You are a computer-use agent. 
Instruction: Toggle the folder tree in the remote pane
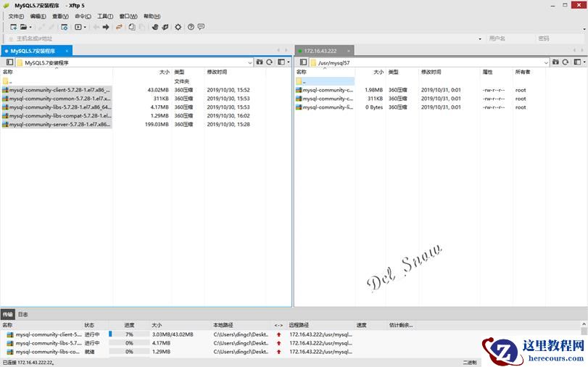(x=303, y=62)
